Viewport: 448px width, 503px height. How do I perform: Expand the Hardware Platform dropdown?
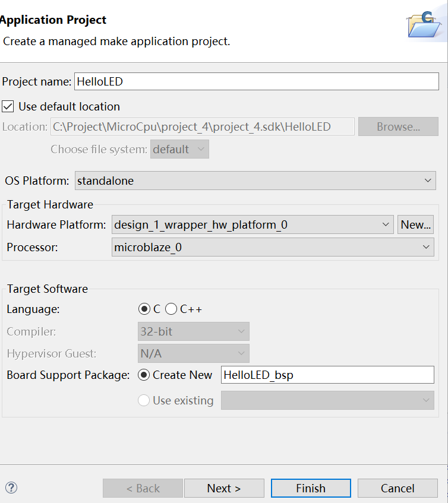(x=253, y=224)
